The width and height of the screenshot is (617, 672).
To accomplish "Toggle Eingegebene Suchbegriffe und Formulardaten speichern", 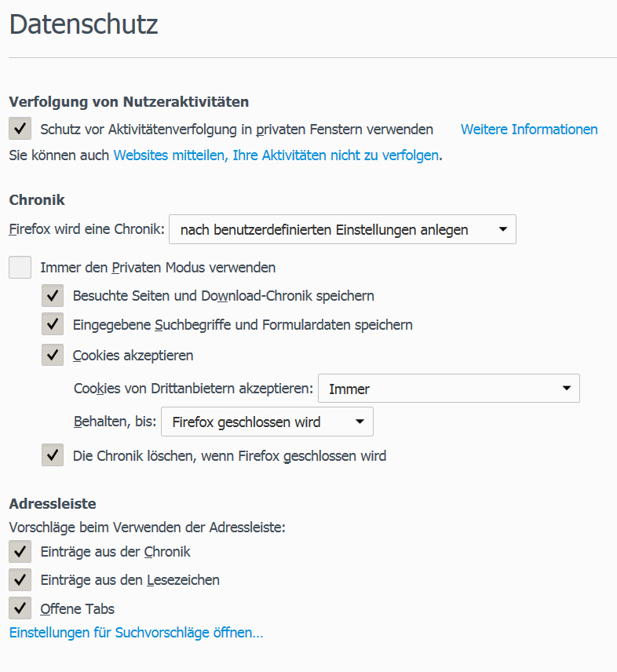I will tap(53, 324).
